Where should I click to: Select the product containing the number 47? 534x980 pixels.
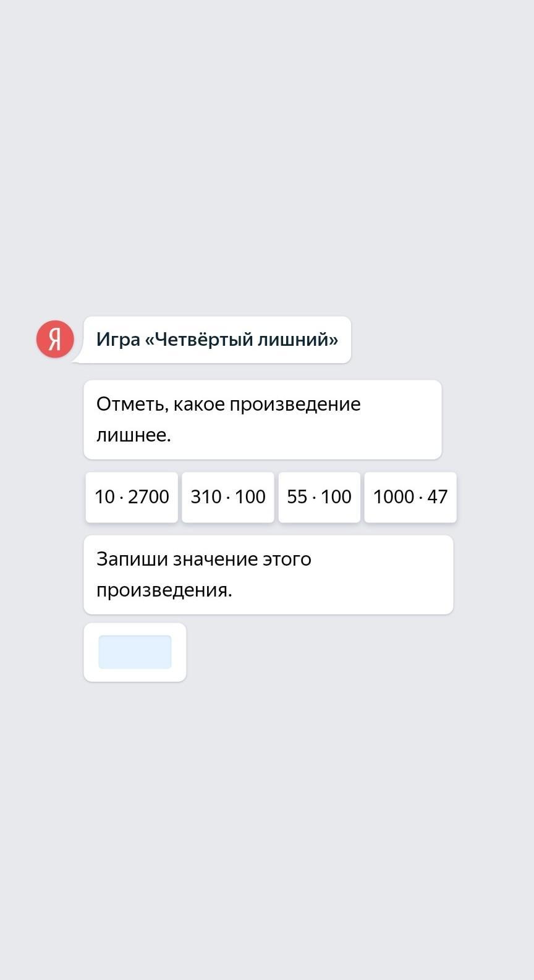[x=410, y=497]
